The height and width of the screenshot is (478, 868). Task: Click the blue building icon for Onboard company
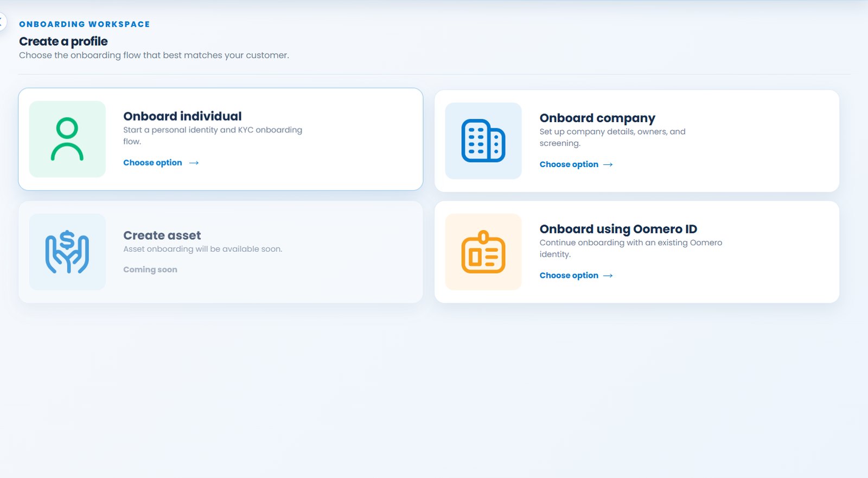(483, 141)
